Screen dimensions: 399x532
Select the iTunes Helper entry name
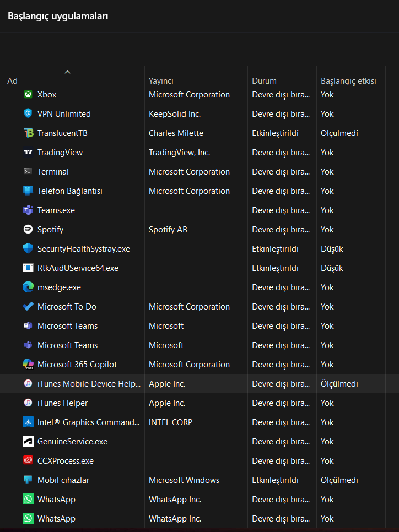62,403
